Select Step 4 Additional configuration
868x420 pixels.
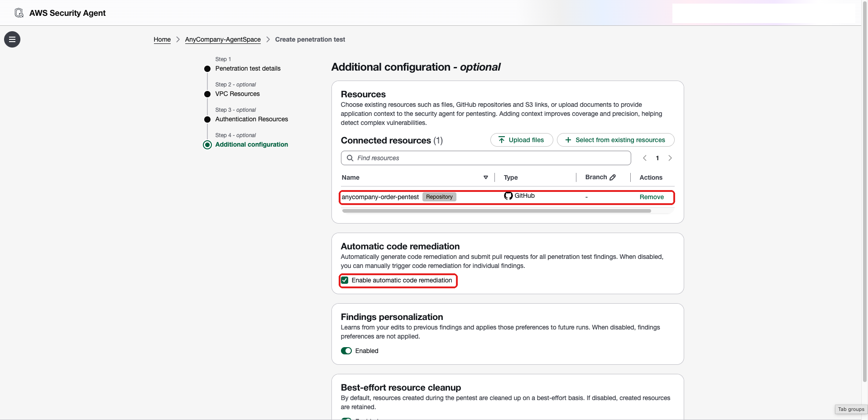251,144
